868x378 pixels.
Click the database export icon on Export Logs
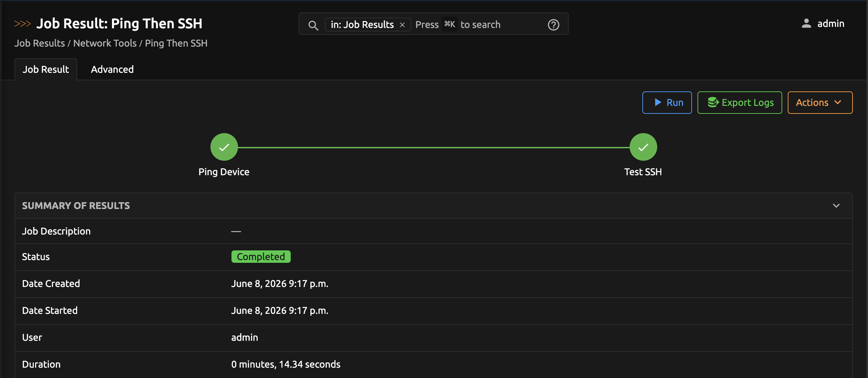pyautogui.click(x=713, y=102)
